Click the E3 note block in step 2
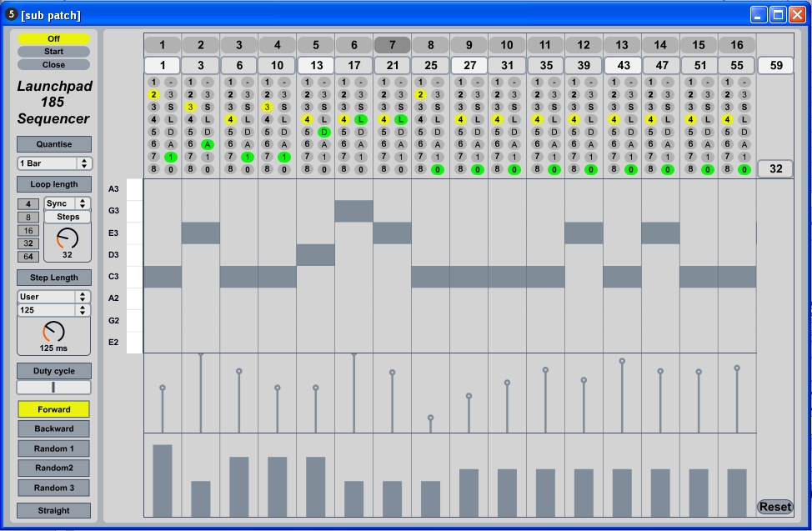The image size is (812, 531). (201, 233)
